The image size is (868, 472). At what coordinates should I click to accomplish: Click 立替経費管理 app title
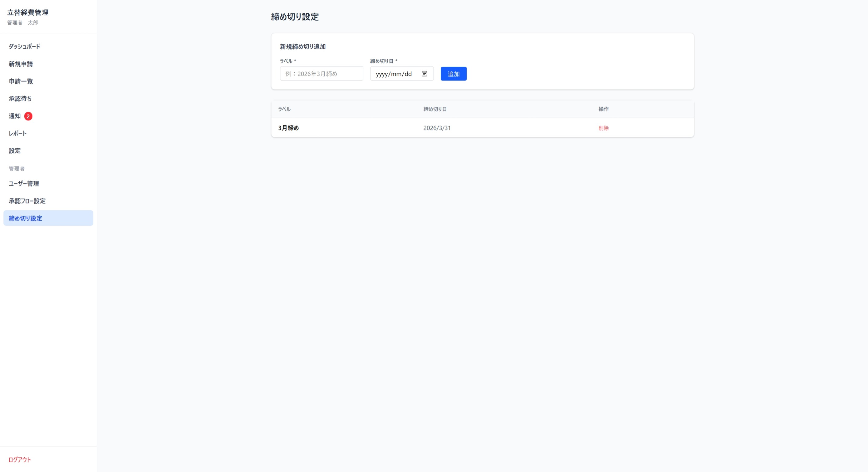[x=28, y=13]
